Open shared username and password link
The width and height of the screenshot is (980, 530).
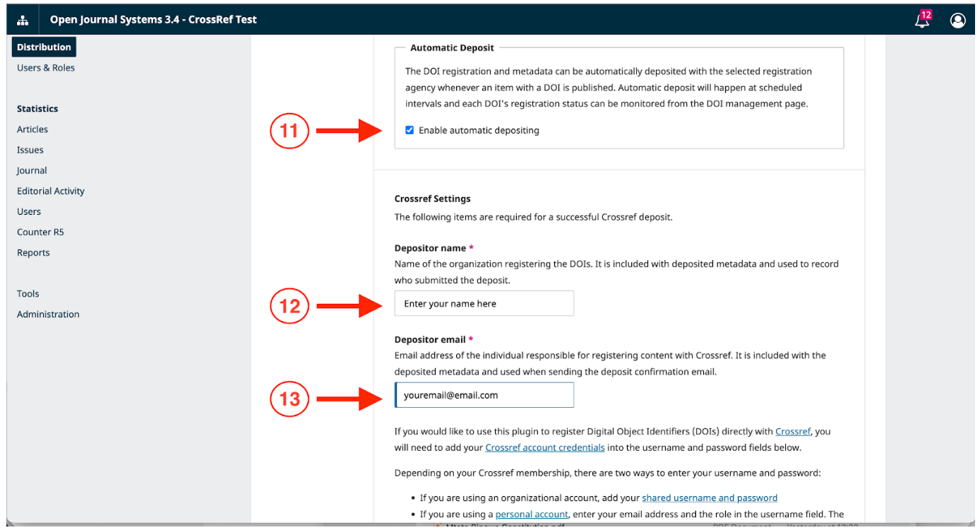(x=709, y=497)
